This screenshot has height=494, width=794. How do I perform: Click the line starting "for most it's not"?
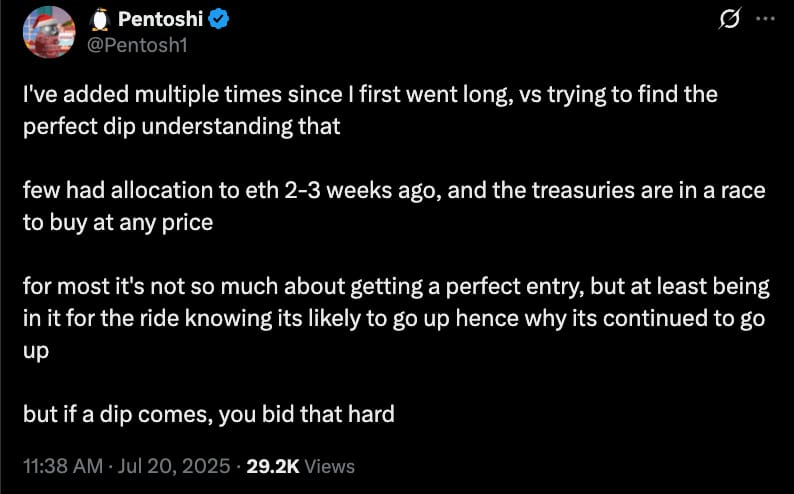(395, 287)
